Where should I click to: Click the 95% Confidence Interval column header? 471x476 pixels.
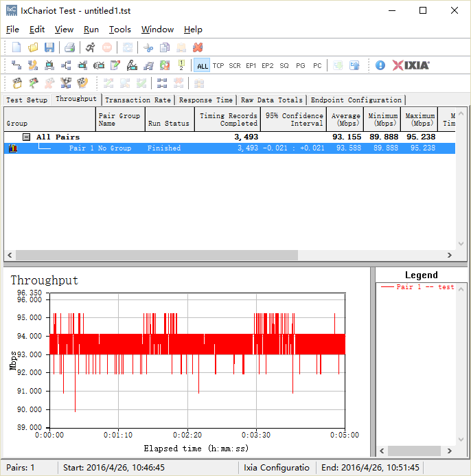pos(294,120)
